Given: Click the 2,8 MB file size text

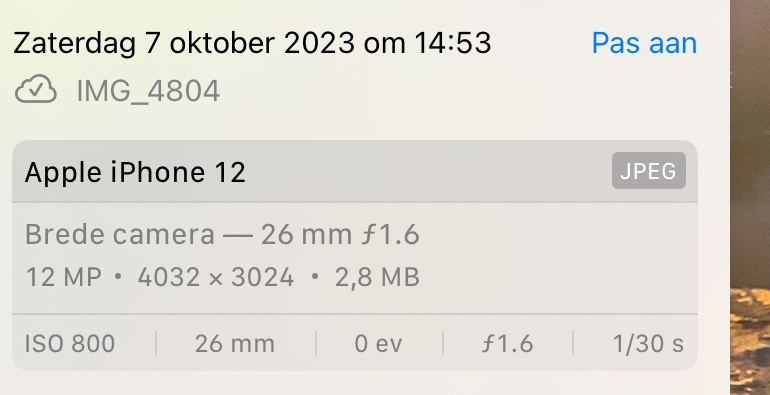Looking at the screenshot, I should coord(377,278).
